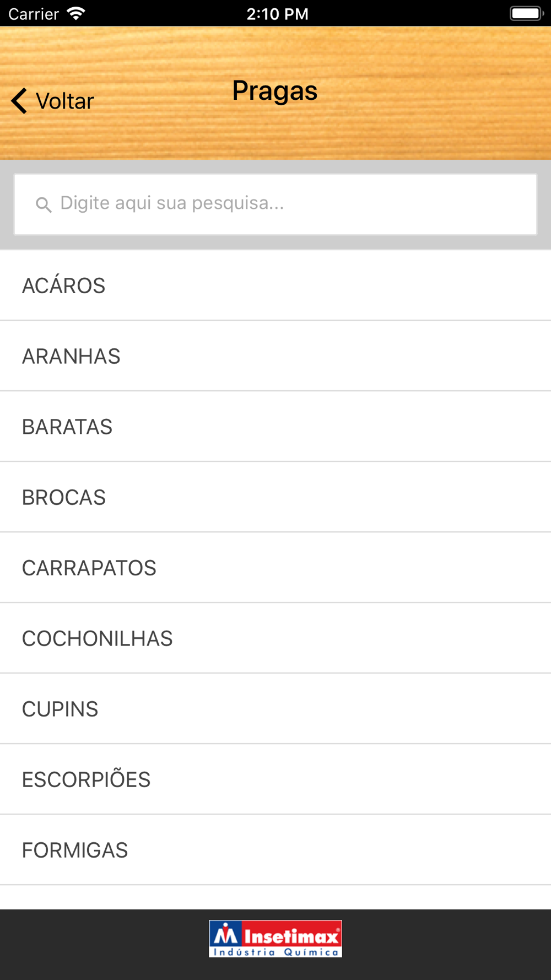Choose the FORMIGAS row
This screenshot has width=551, height=980.
(275, 850)
